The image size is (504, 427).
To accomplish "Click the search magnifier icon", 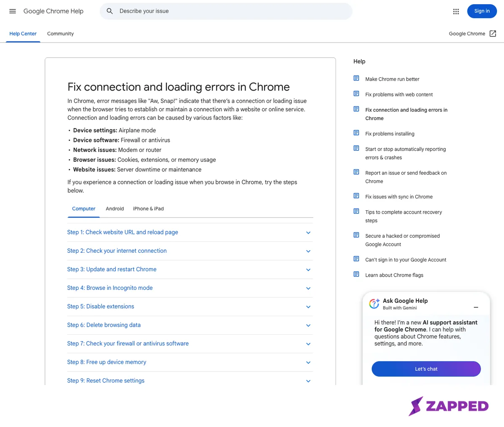I will [110, 11].
